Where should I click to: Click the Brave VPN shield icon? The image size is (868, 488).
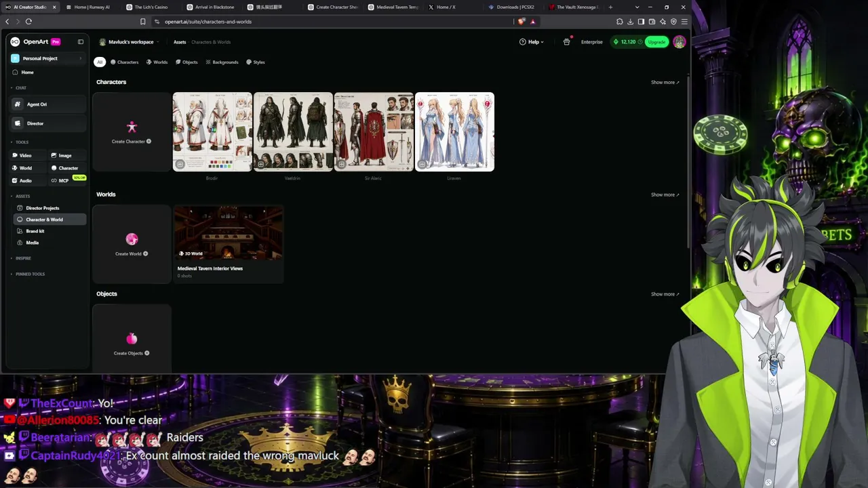tap(674, 22)
